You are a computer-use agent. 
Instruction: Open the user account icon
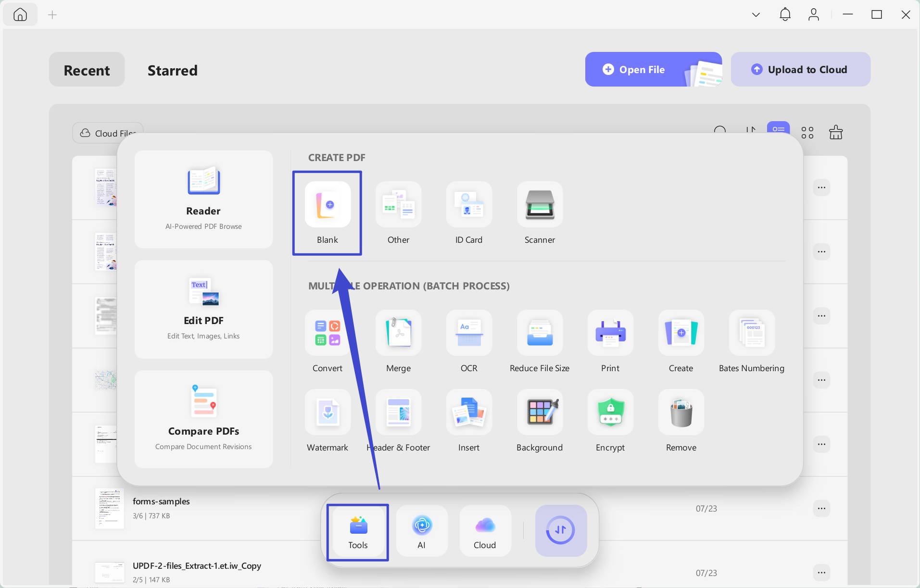click(x=814, y=14)
